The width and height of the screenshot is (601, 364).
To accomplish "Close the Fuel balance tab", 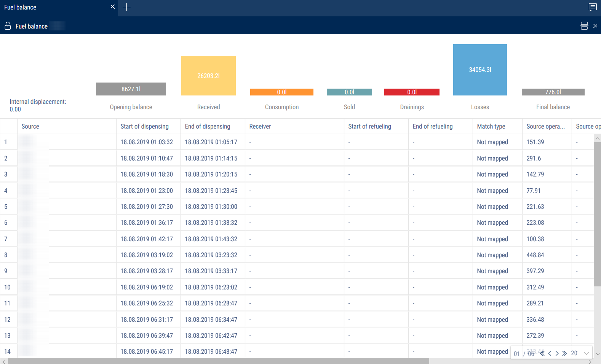I will 112,7.
